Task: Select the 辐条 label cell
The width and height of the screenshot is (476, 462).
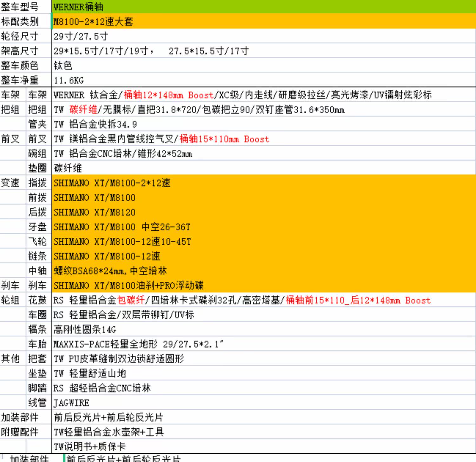Action: coord(38,329)
